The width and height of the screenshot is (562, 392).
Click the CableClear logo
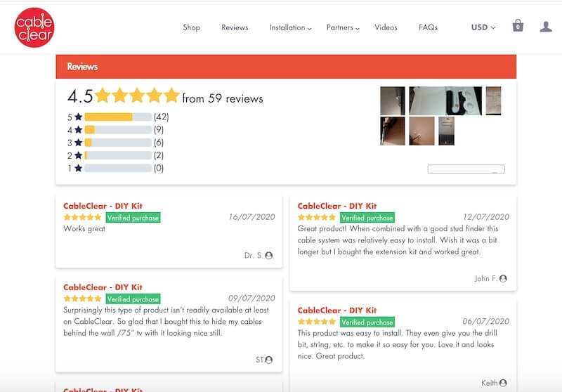click(34, 27)
